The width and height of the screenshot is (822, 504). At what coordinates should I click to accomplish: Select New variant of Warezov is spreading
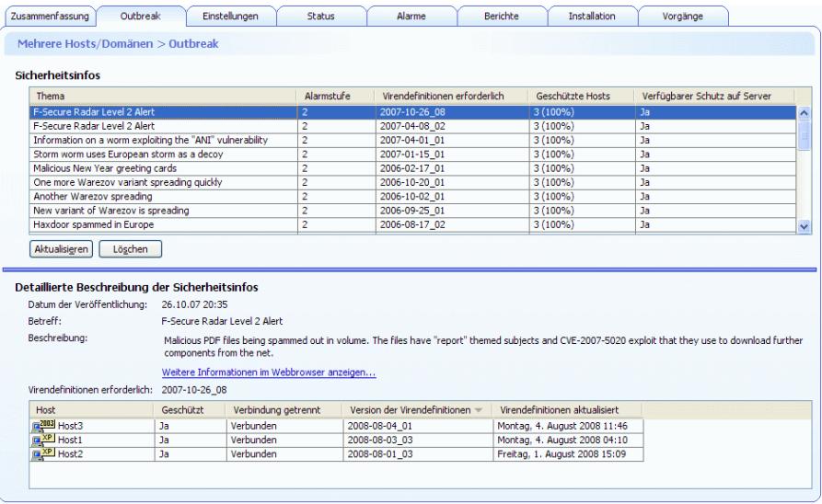click(413, 212)
